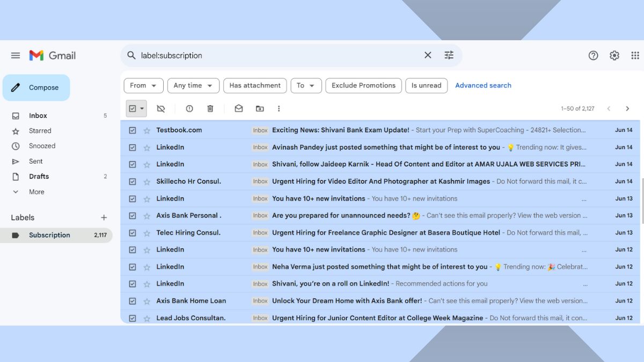Image resolution: width=644 pixels, height=362 pixels.
Task: Click the Compose button
Action: point(36,88)
